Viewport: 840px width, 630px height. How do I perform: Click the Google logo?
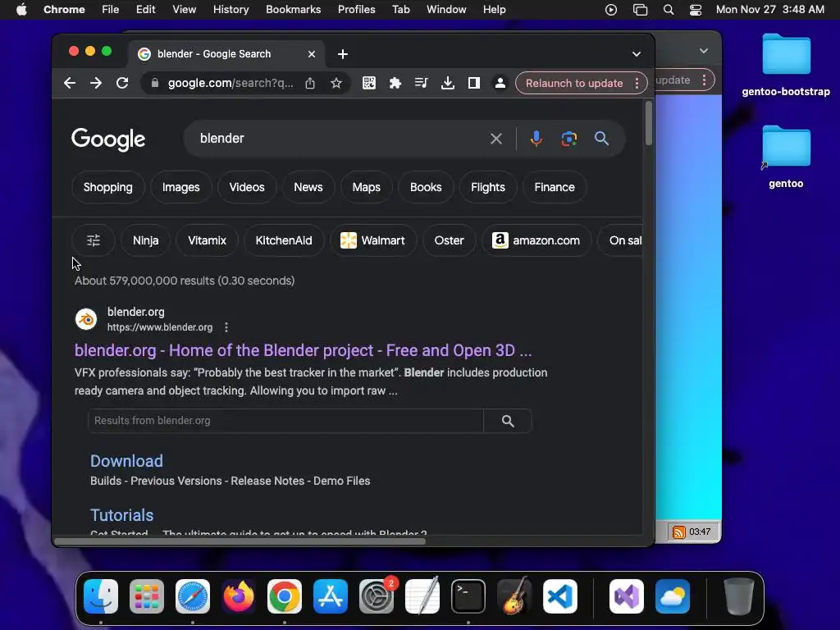coord(108,139)
